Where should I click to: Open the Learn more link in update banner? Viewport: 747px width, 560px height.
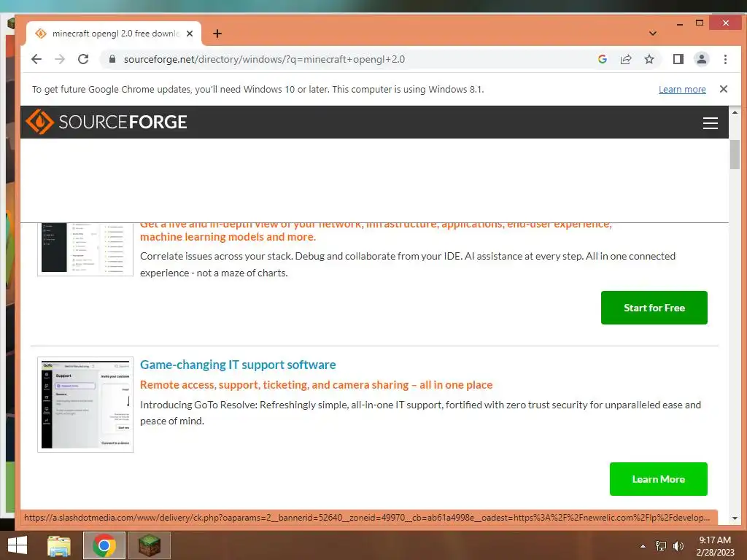click(x=682, y=89)
